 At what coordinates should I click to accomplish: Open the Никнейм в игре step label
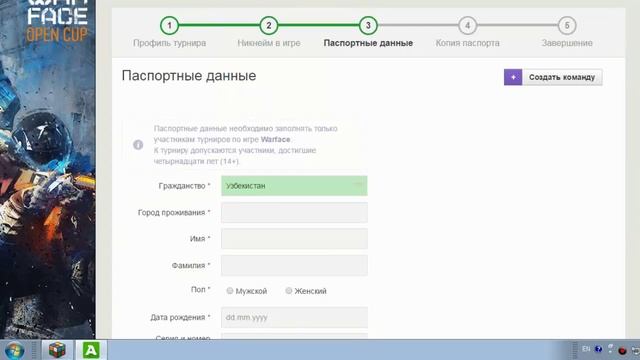pos(269,43)
